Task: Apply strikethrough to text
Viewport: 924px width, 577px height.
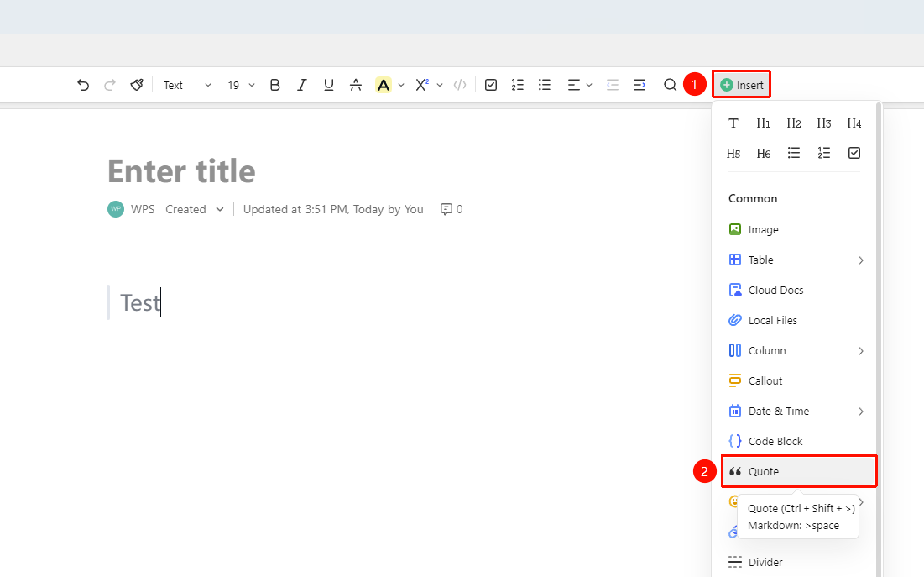Action: [x=356, y=85]
